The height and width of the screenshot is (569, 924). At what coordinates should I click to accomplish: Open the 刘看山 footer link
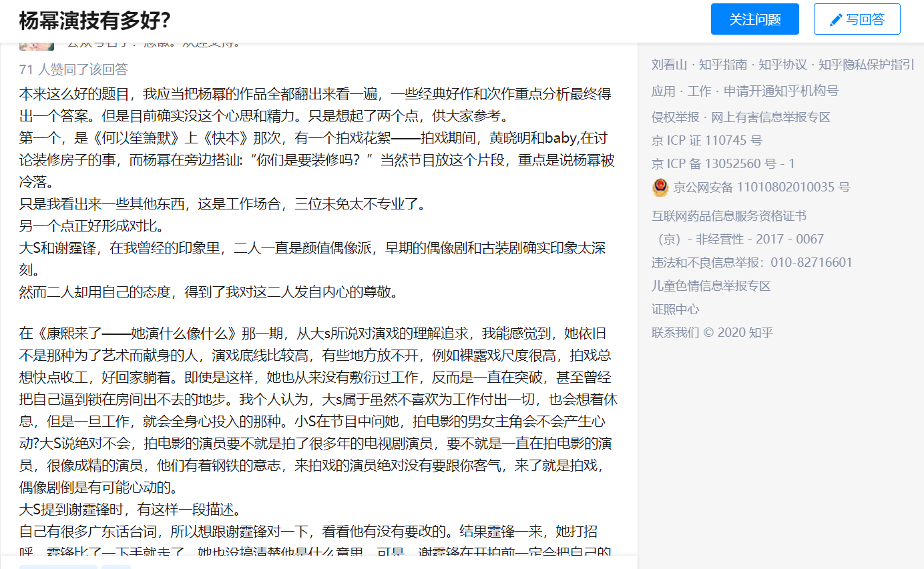click(669, 65)
